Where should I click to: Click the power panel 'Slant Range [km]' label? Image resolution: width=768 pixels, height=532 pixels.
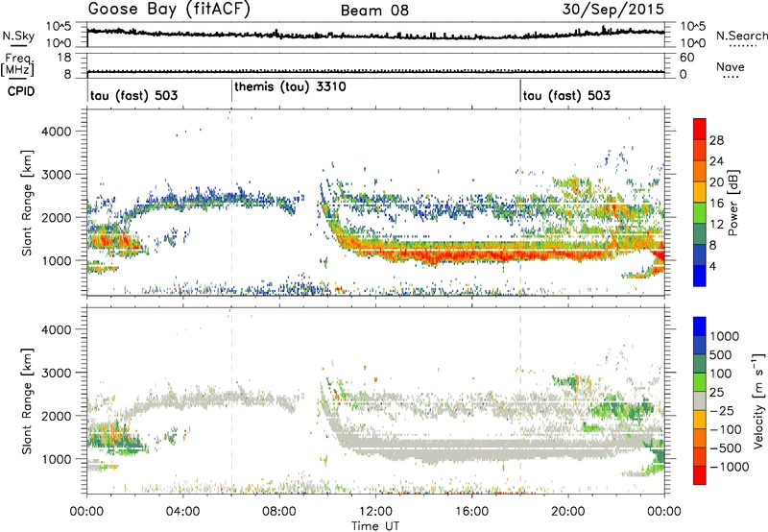(x=27, y=203)
